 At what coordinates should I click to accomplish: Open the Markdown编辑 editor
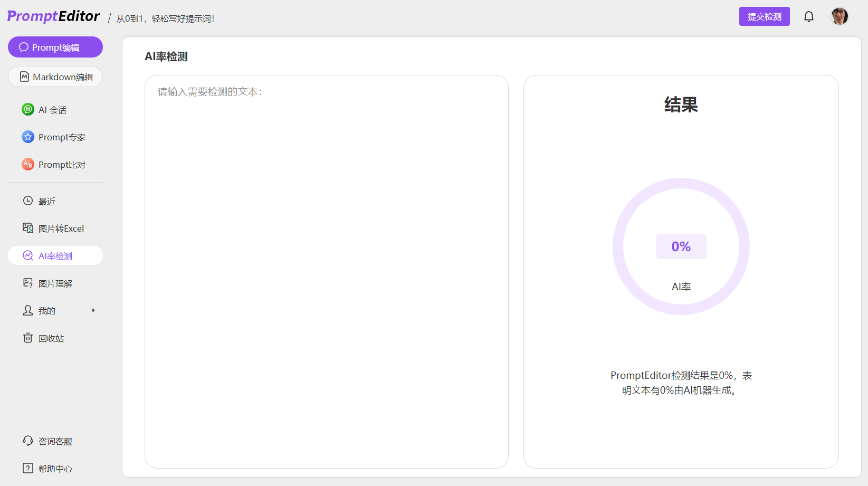pyautogui.click(x=55, y=77)
